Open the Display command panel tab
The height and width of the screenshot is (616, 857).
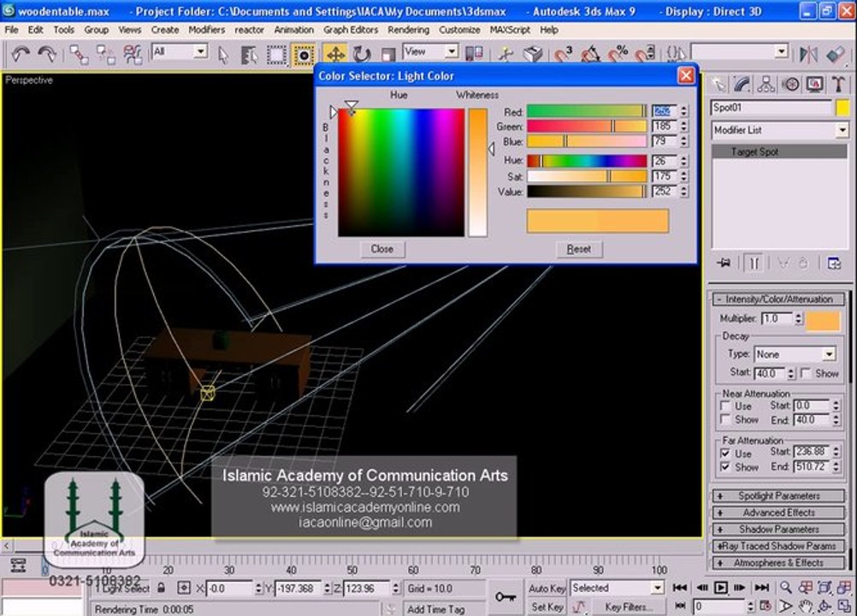[814, 84]
